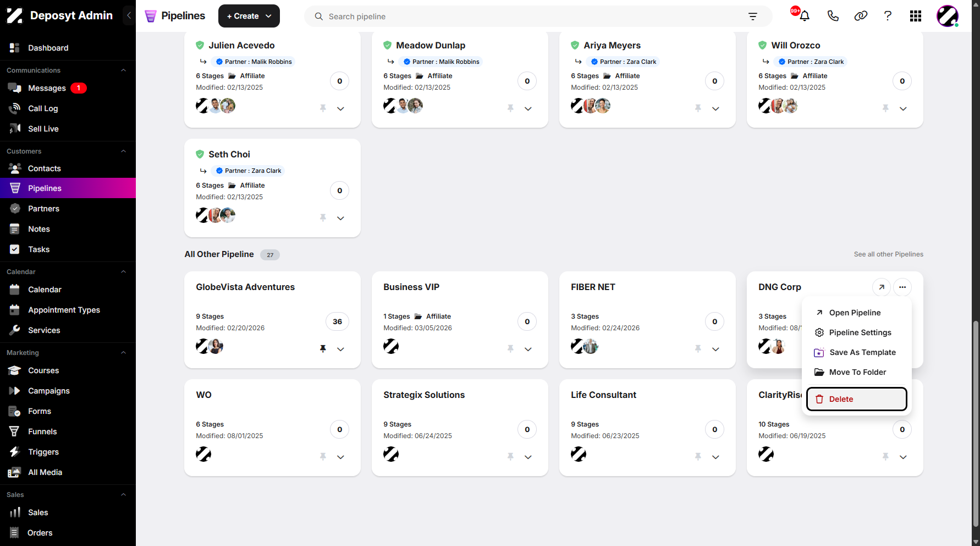Choose Save As Template menu option

857,352
